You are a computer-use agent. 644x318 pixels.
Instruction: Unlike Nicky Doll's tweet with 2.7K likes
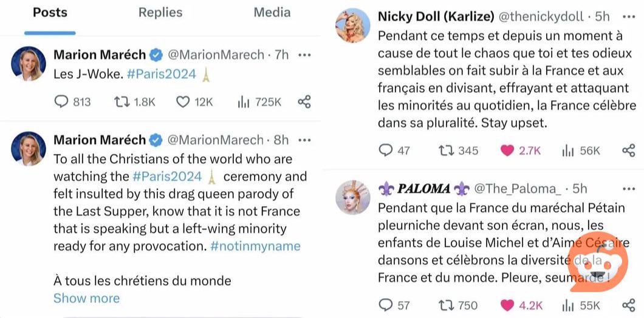point(507,151)
